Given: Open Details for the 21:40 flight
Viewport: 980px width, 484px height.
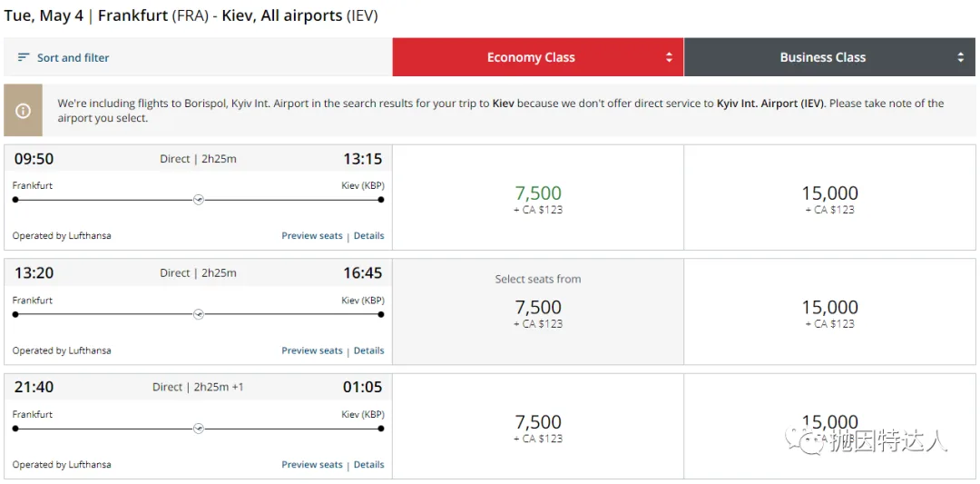Looking at the screenshot, I should 369,465.
